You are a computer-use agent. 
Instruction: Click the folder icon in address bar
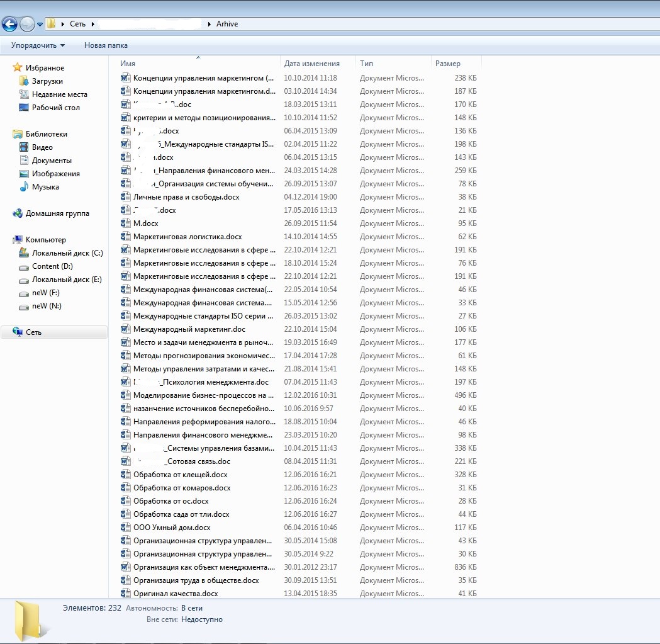tap(51, 23)
